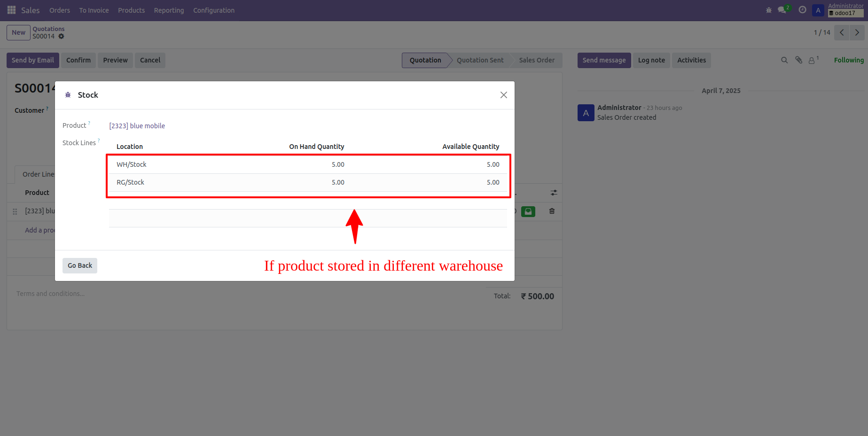
Task: Attach a file with the paperclip icon
Action: tap(798, 60)
